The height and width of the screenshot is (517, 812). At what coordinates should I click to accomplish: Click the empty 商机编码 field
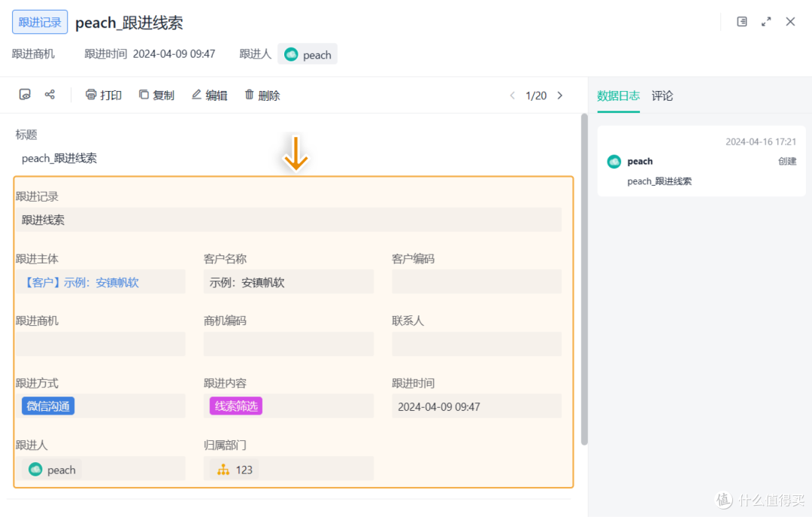(x=289, y=344)
